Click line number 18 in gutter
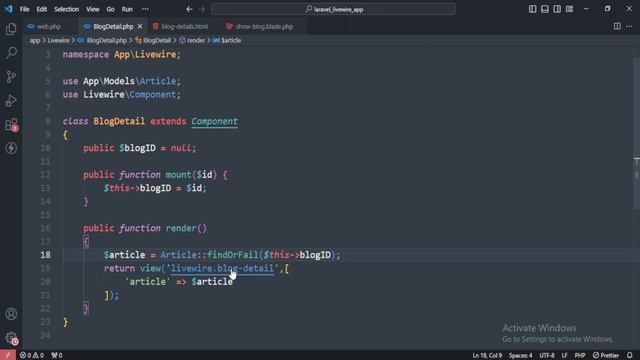This screenshot has height=360, width=640. click(x=45, y=255)
